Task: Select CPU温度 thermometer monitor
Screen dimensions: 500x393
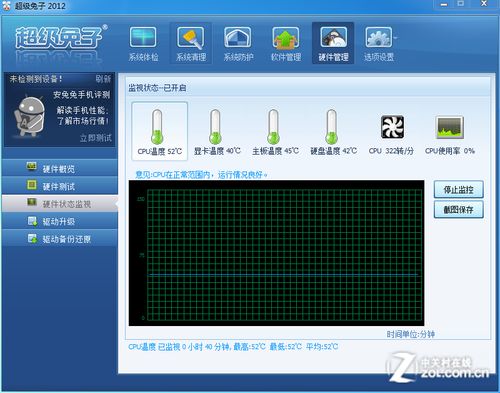Action: [x=160, y=131]
